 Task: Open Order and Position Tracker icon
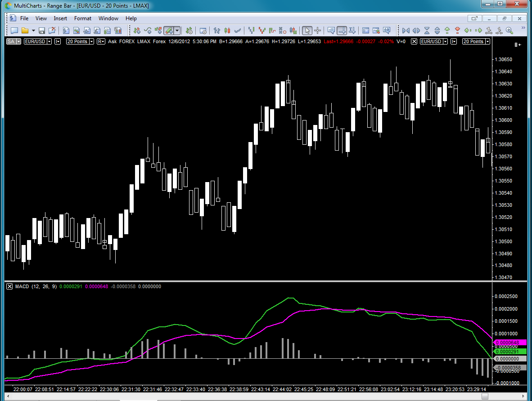click(x=107, y=31)
